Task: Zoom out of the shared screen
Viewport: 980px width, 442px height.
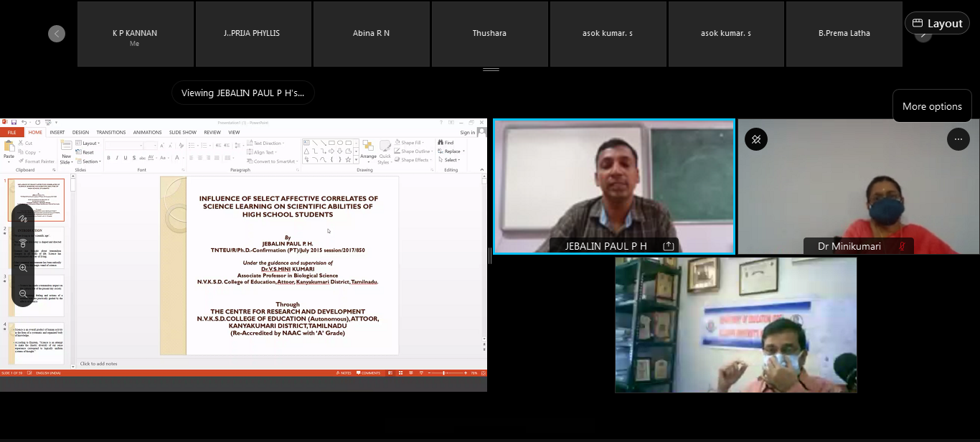Action: click(x=23, y=293)
